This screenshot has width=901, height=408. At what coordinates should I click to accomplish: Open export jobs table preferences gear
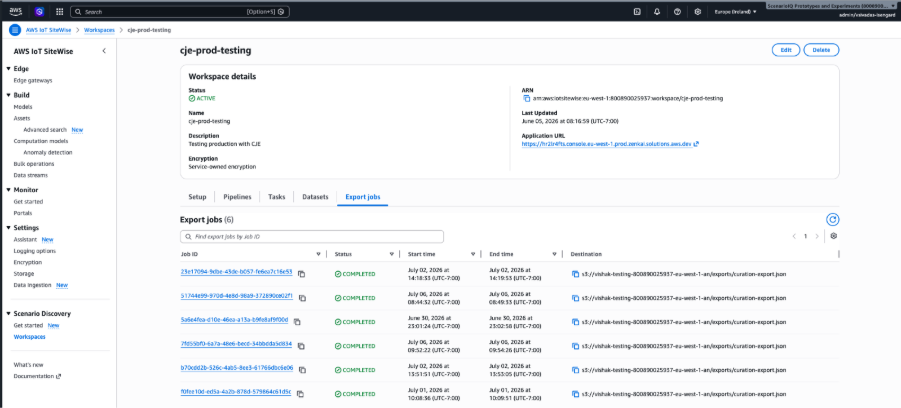834,236
